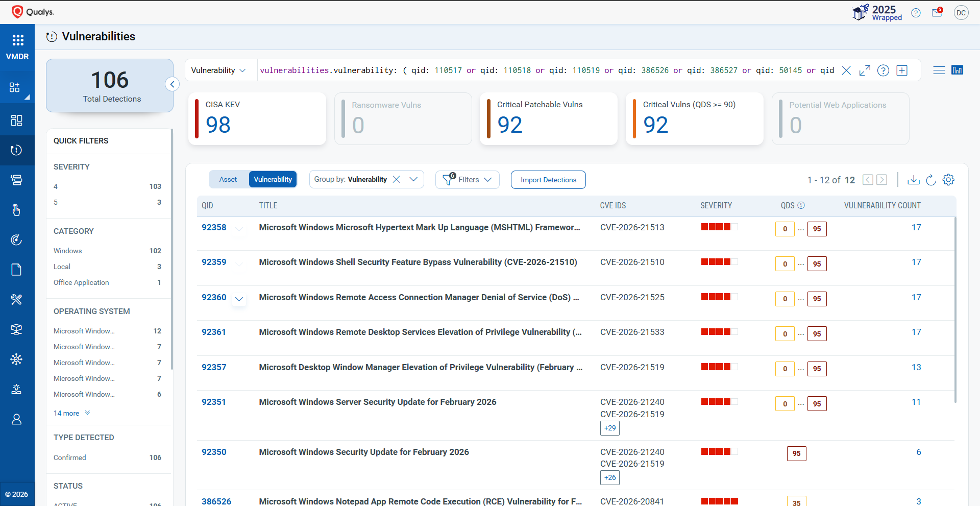Open the VMDR app picker grid
Viewport: 980px width, 506px height.
point(18,40)
